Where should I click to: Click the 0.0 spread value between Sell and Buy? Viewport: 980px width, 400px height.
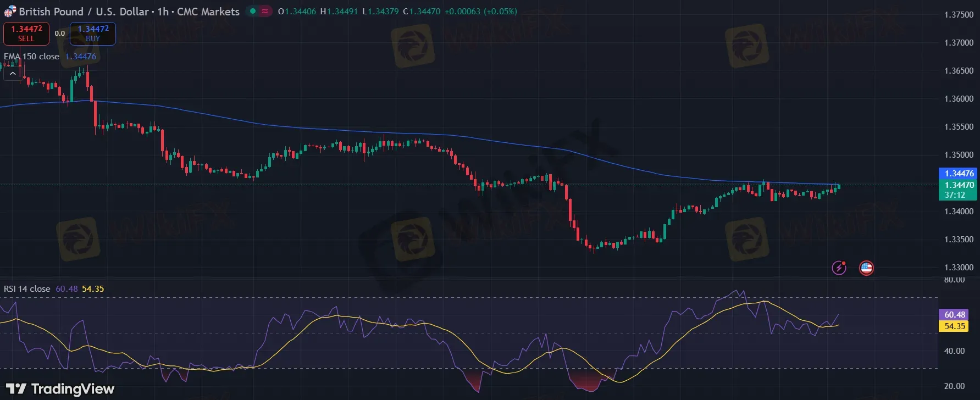(59, 34)
